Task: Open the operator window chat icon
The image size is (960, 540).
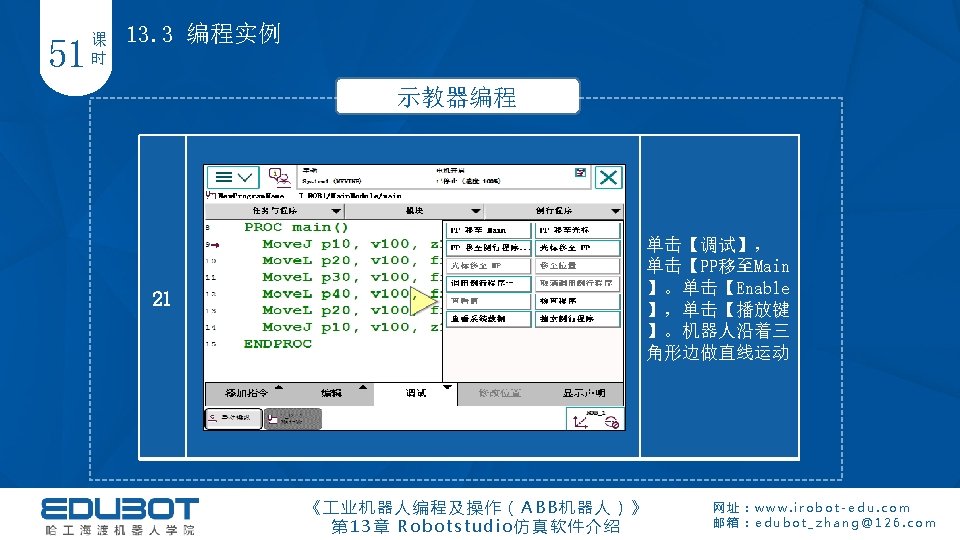Action: coord(279,178)
